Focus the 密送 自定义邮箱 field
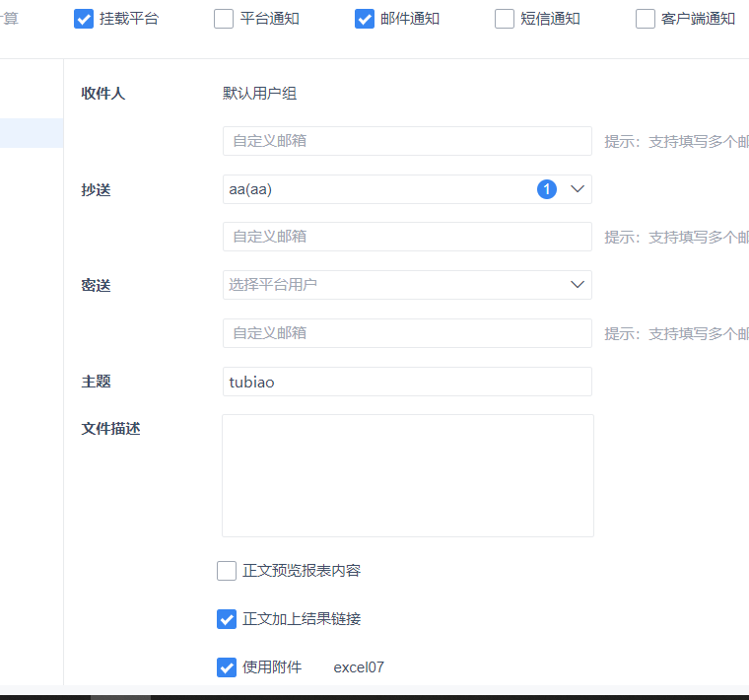This screenshot has height=700, width=749. (407, 333)
